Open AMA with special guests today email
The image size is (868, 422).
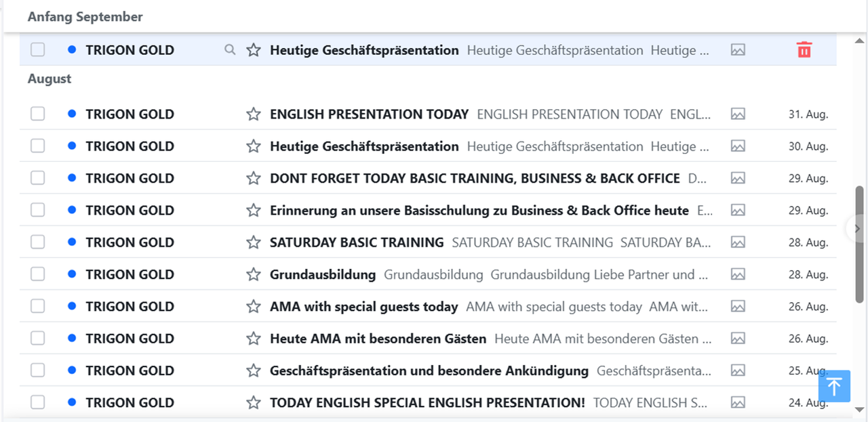coord(363,306)
